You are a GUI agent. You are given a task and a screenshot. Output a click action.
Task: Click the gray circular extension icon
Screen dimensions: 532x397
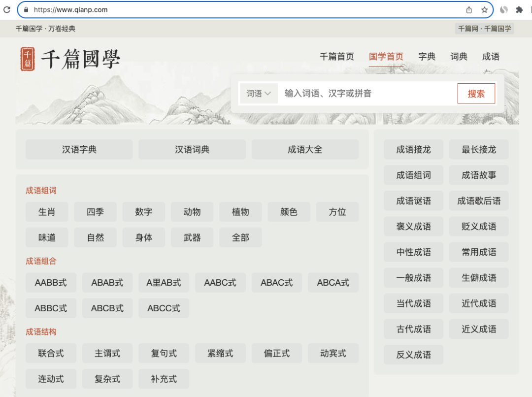(x=504, y=10)
